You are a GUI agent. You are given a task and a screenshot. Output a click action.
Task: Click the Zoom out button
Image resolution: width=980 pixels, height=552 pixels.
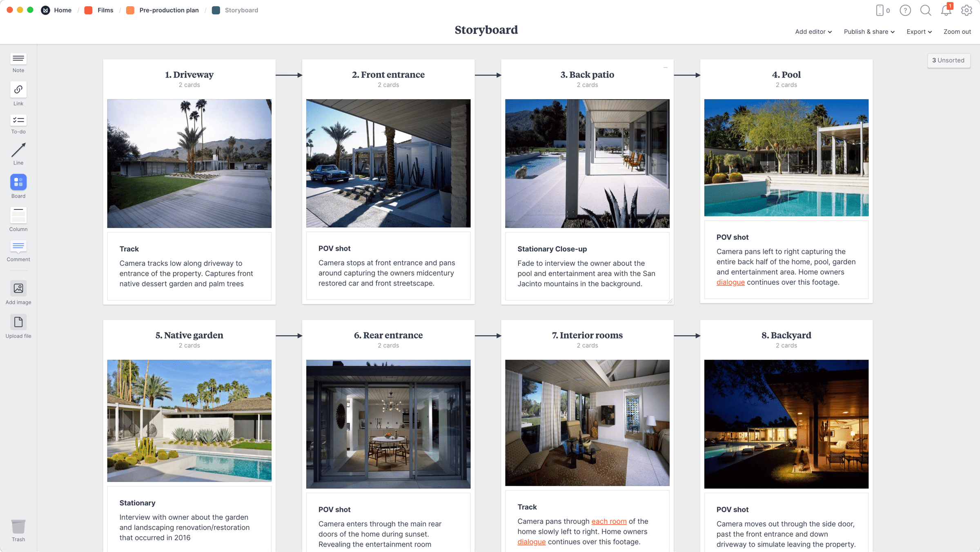pyautogui.click(x=957, y=31)
